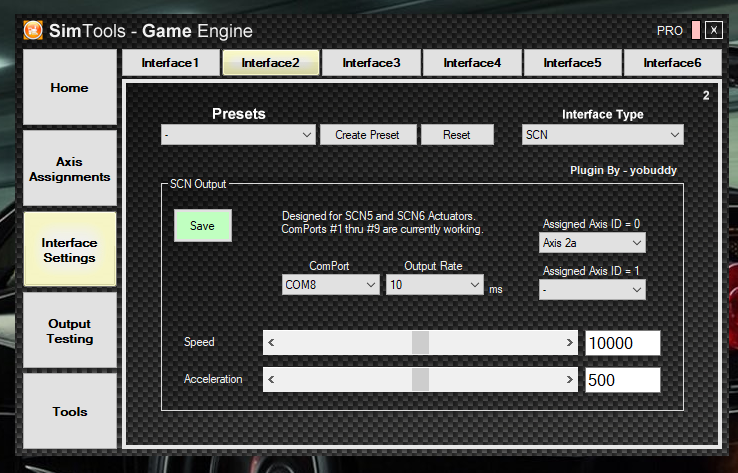Click the Acceleration value field showing 500
This screenshot has width=738, height=473.
pos(623,380)
